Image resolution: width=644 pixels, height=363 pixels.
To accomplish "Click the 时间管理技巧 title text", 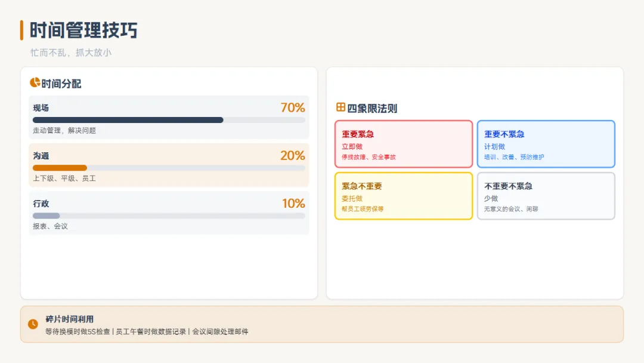I will click(x=84, y=30).
